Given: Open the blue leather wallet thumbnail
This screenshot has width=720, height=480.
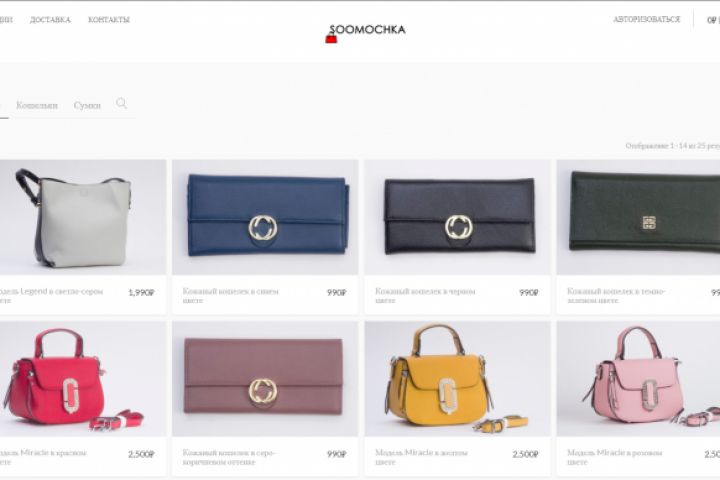Looking at the screenshot, I should click(x=265, y=217).
